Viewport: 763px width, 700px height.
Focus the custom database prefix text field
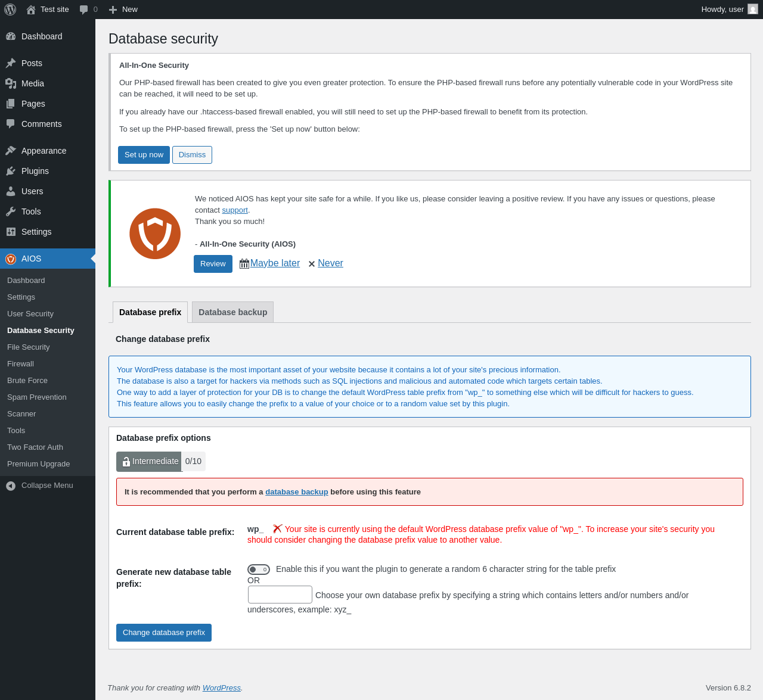coord(280,595)
